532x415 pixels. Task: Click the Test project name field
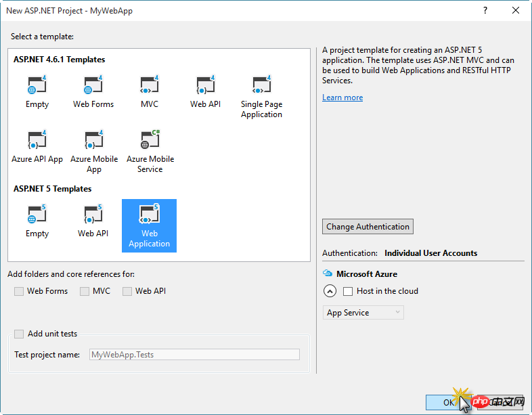(x=194, y=355)
